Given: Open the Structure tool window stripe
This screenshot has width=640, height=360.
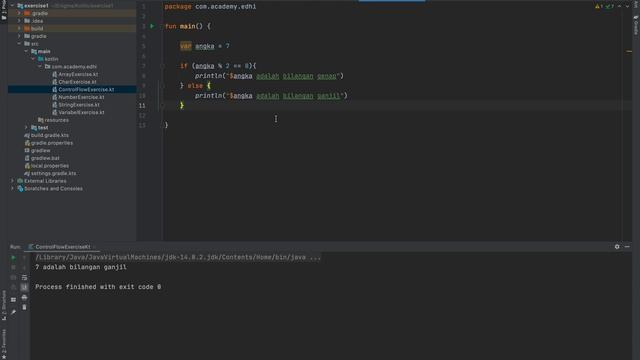Looking at the screenshot, I should (4, 305).
